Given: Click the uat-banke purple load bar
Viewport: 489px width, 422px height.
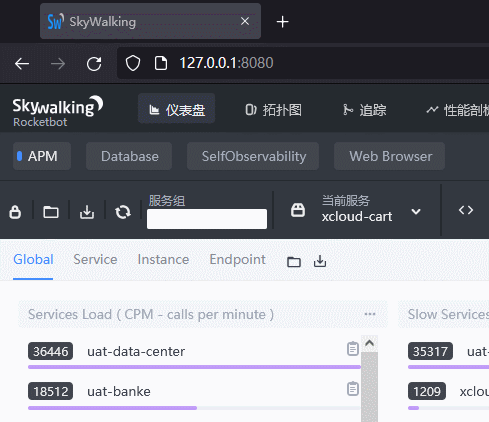Looking at the screenshot, I should pos(112,408).
